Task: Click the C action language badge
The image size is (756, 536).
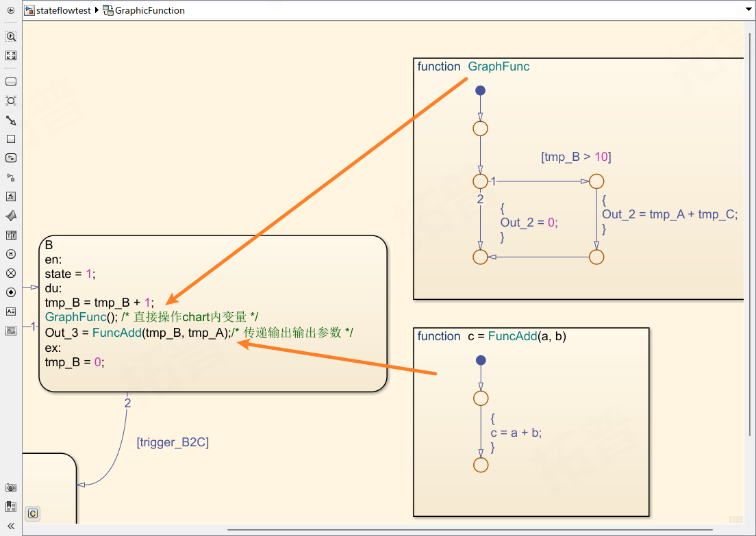Action: [32, 513]
